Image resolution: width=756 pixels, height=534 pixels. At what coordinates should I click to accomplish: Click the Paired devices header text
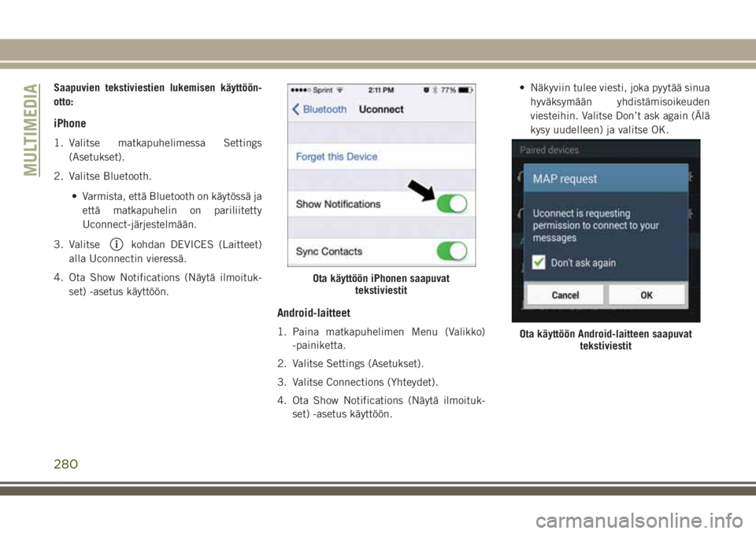pyautogui.click(x=549, y=150)
